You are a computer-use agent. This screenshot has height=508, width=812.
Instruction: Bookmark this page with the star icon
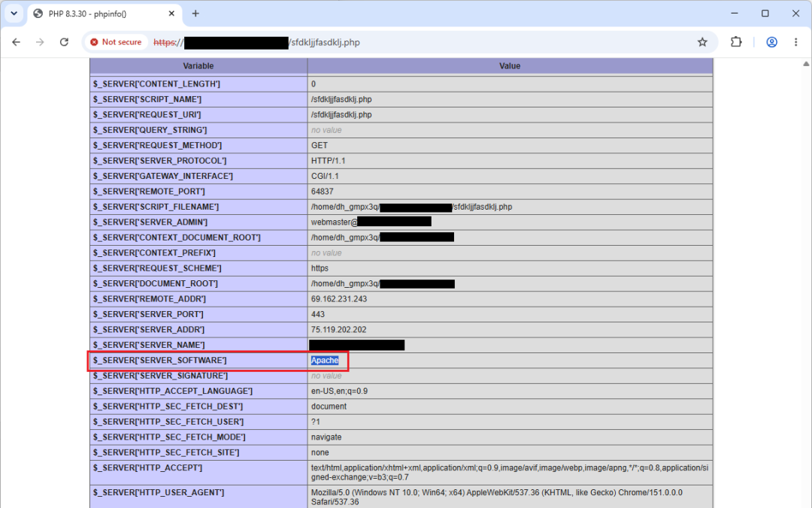702,42
